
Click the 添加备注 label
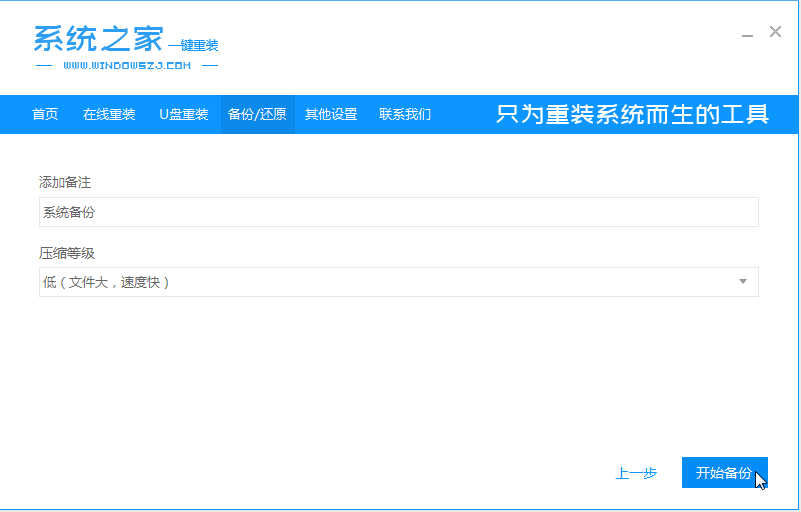tap(65, 182)
